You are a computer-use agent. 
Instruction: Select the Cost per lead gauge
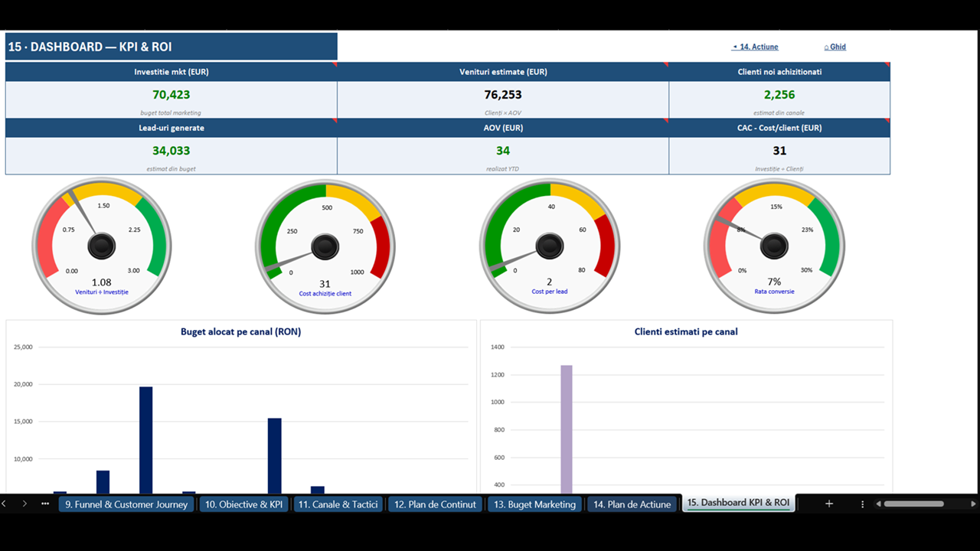pyautogui.click(x=550, y=246)
